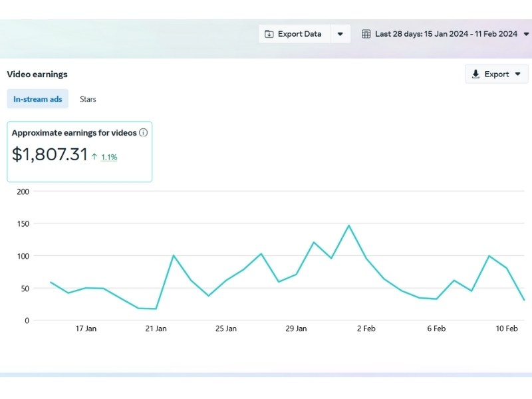The width and height of the screenshot is (532, 399).
Task: Click the info icon beside Approximate earnings
Action: coord(143,132)
